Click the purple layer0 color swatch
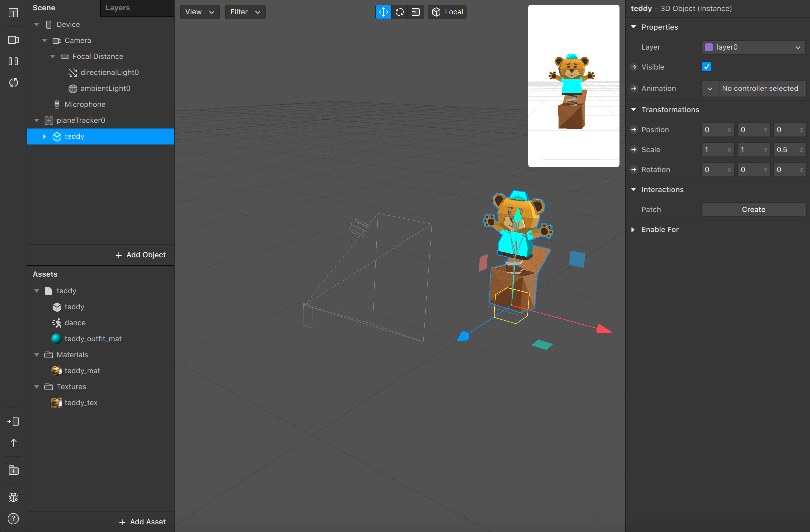This screenshot has height=532, width=810. pyautogui.click(x=708, y=47)
